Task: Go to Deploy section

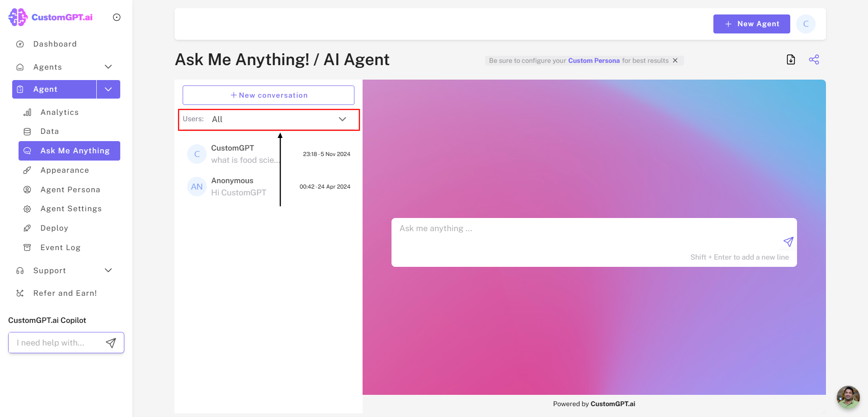Action: point(54,228)
